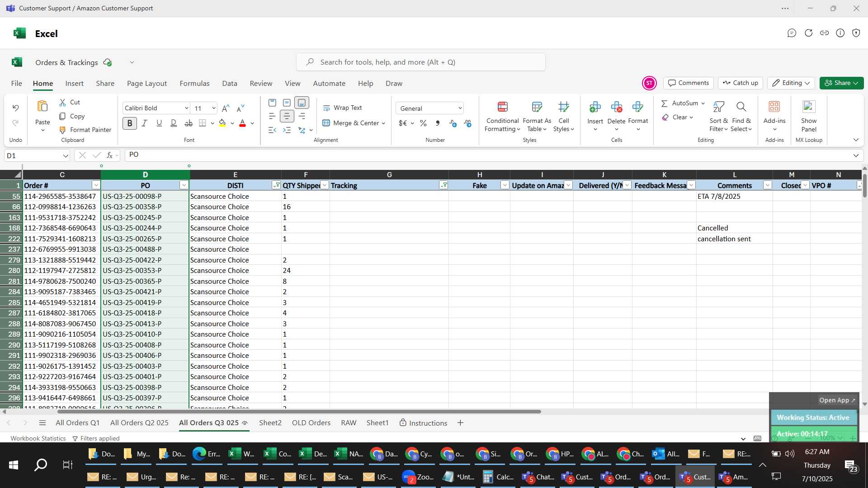Toggle top vertical alignment
The width and height of the screenshot is (868, 488).
[x=272, y=103]
